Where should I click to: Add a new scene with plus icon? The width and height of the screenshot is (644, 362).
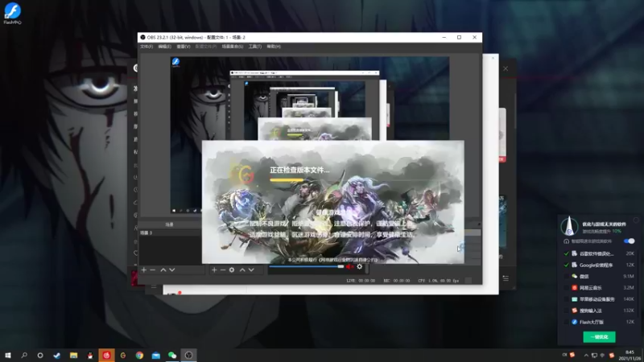(x=144, y=269)
